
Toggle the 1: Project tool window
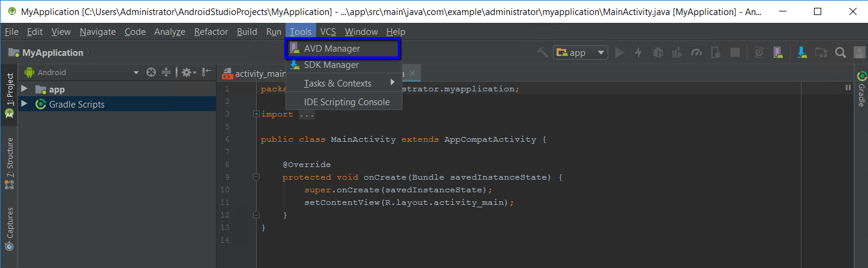[9, 96]
